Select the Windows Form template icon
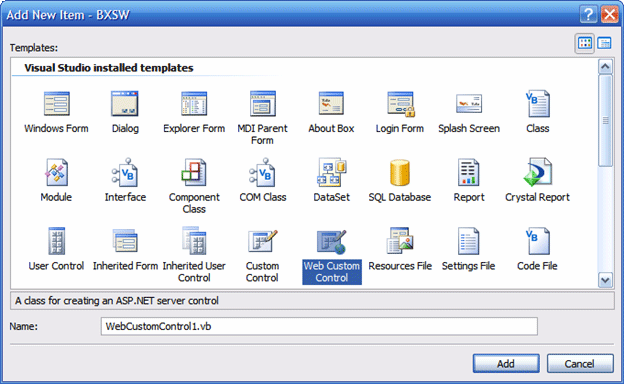 [56, 104]
